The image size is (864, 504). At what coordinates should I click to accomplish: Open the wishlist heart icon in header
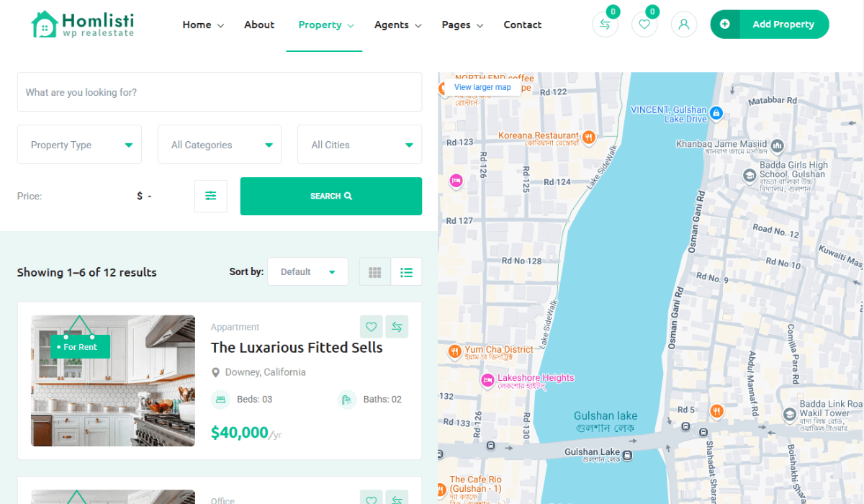[x=644, y=24]
